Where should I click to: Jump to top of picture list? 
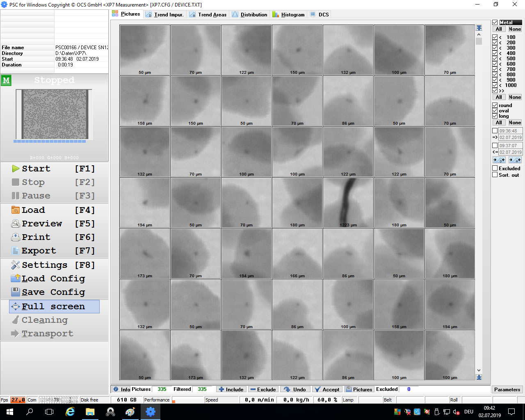coord(479,28)
